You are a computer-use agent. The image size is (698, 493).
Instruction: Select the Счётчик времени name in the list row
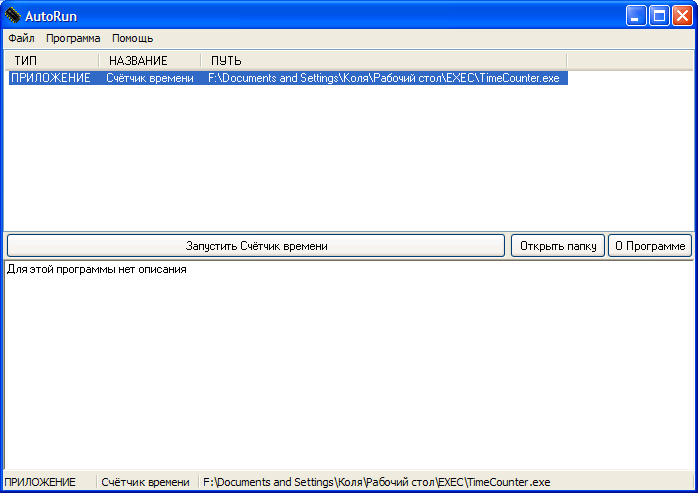(150, 77)
